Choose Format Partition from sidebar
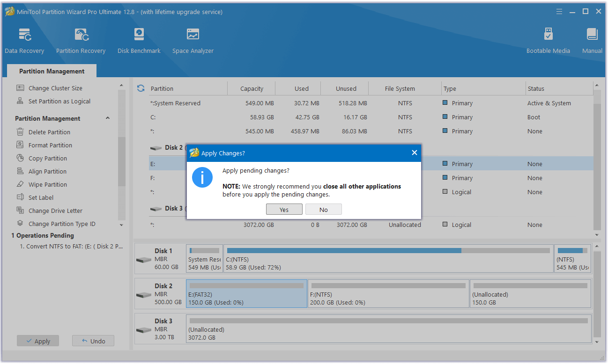This screenshot has height=364, width=608. 50,145
